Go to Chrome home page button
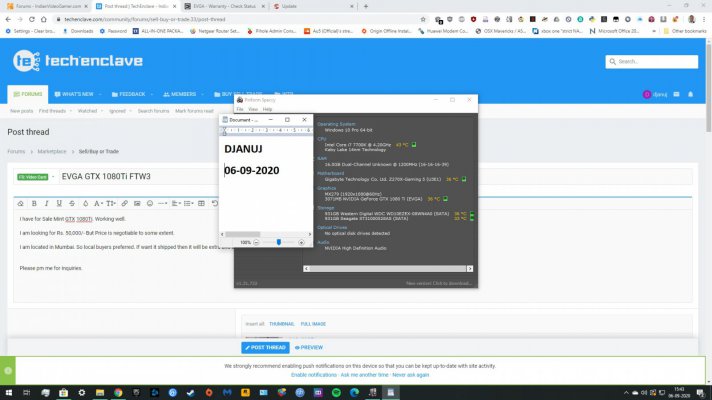 click(44, 20)
